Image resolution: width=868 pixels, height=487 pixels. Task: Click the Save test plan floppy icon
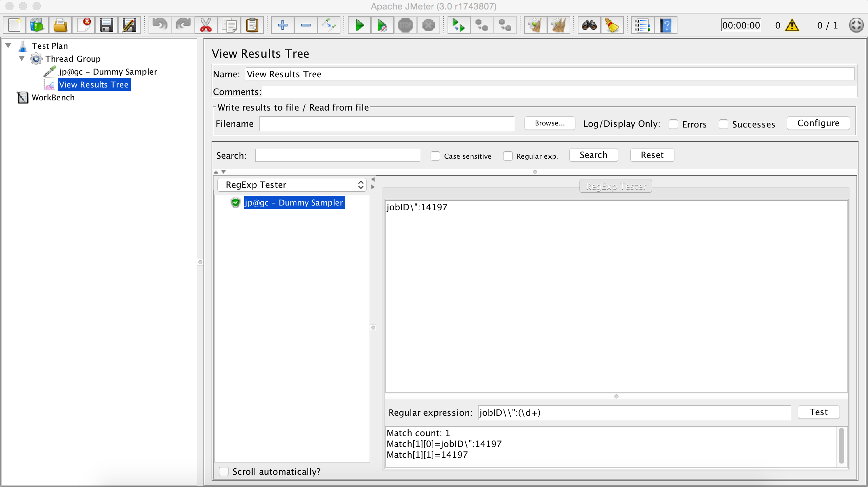[x=106, y=25]
